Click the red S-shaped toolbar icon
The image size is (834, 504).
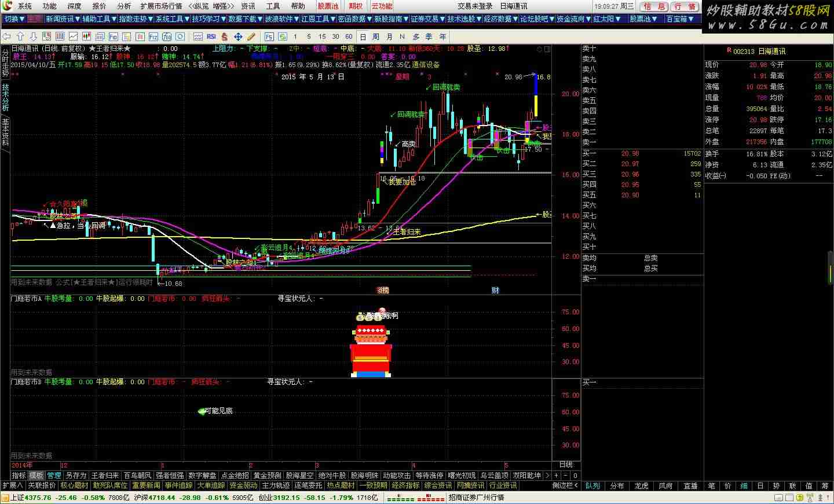pos(224,36)
